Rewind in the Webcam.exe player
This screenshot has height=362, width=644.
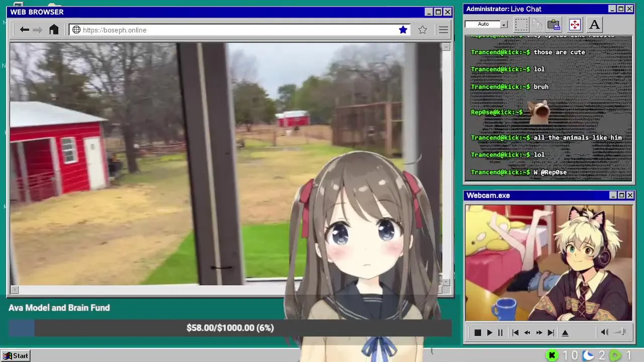(x=527, y=332)
